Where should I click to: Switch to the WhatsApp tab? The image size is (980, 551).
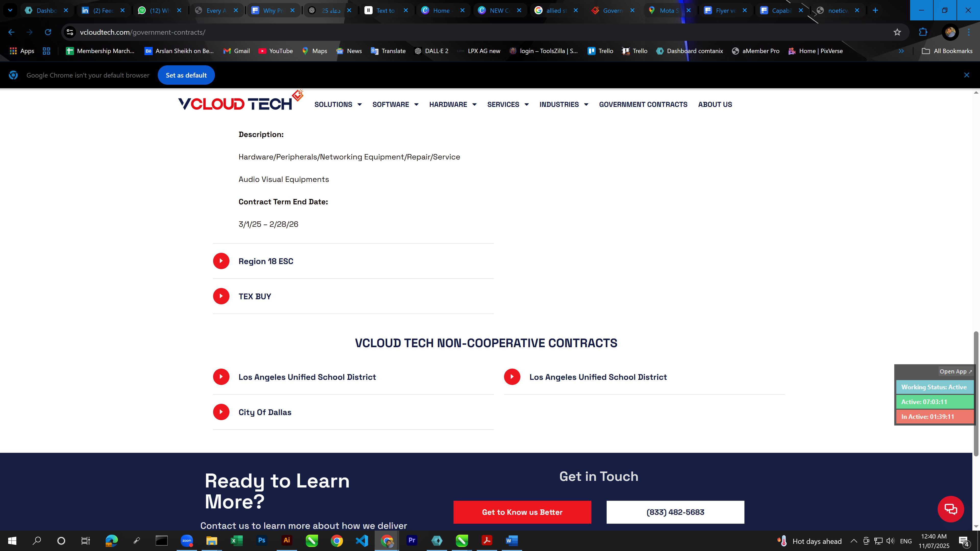160,11
